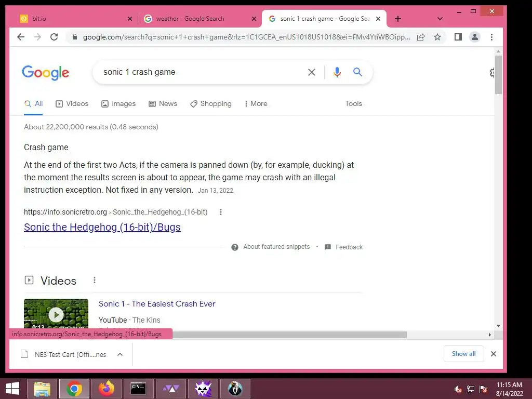Start voice search with microphone
This screenshot has height=399, width=532.
(x=337, y=72)
